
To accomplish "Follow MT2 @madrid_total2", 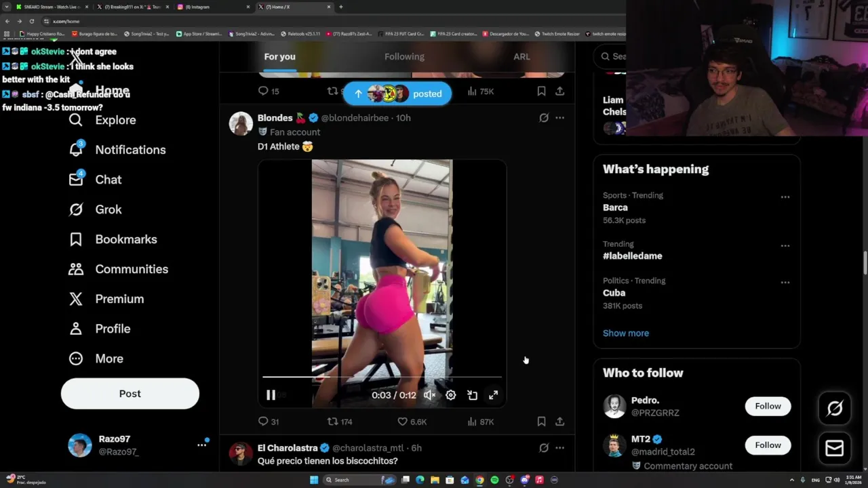I will point(768,445).
